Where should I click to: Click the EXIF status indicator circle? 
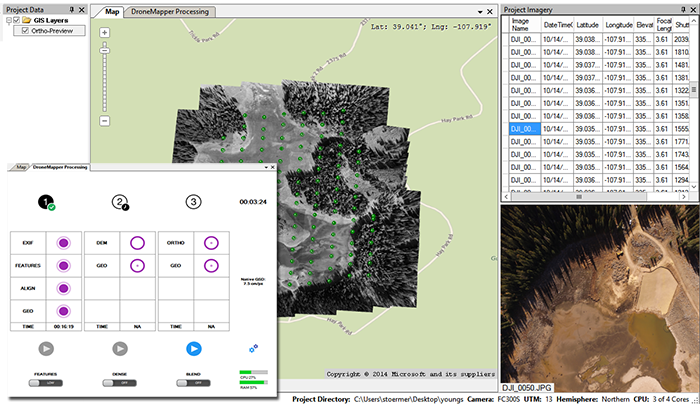coord(63,243)
